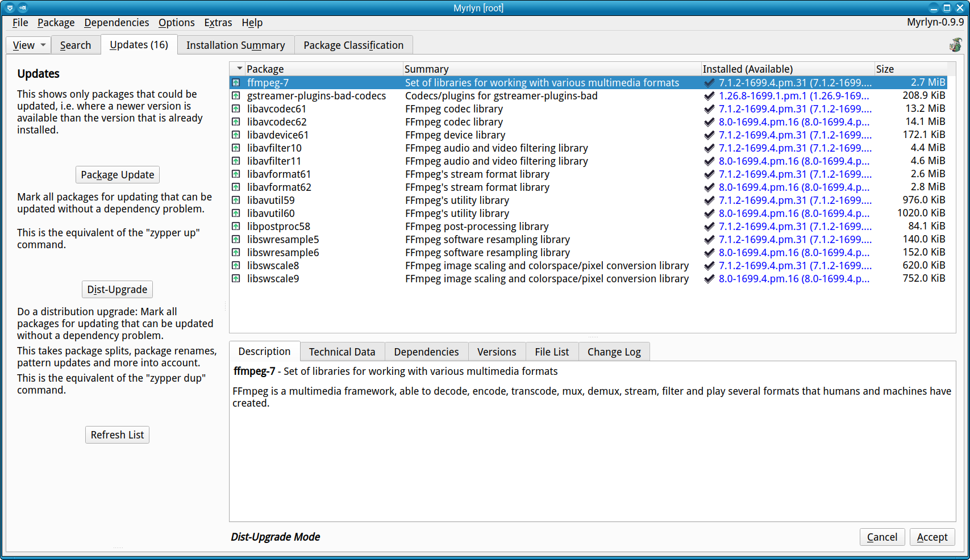Click the sort arrow in the table header
Image resolution: width=970 pixels, height=560 pixels.
239,69
